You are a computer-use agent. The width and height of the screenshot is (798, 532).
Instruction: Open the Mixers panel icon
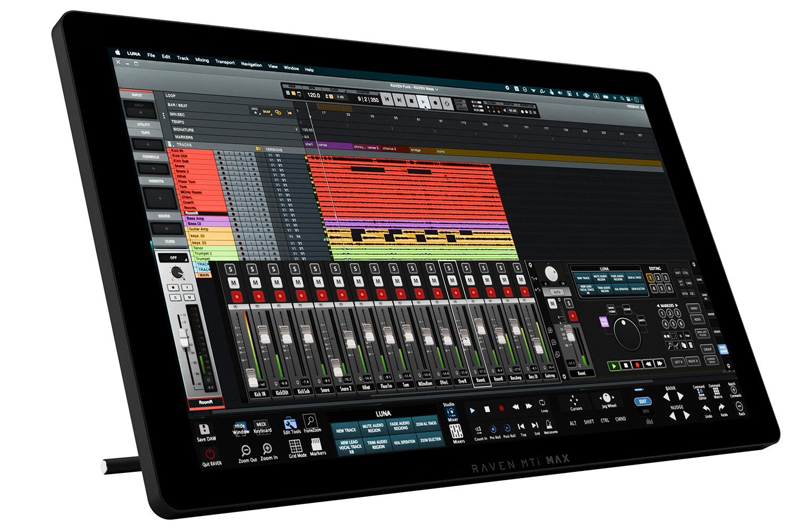tap(457, 430)
